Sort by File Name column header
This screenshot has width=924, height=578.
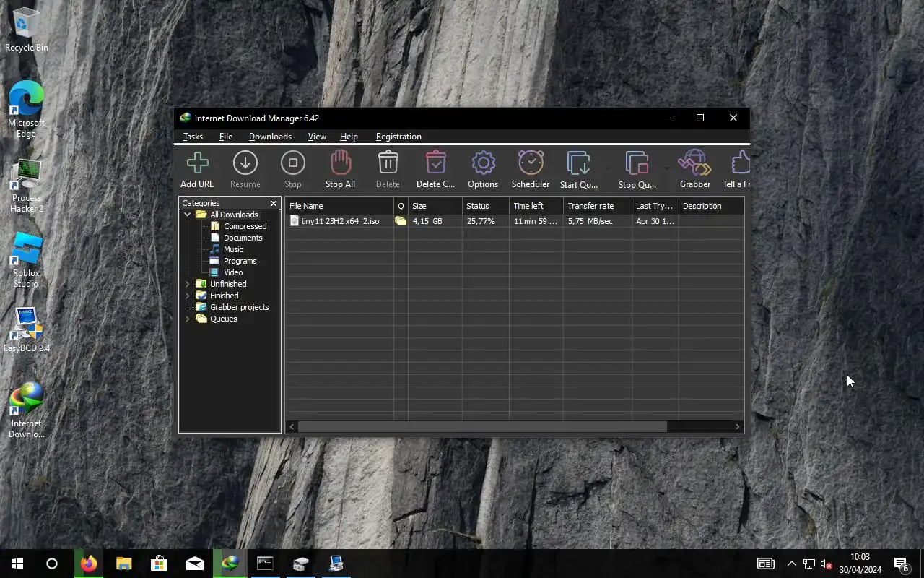pos(339,206)
